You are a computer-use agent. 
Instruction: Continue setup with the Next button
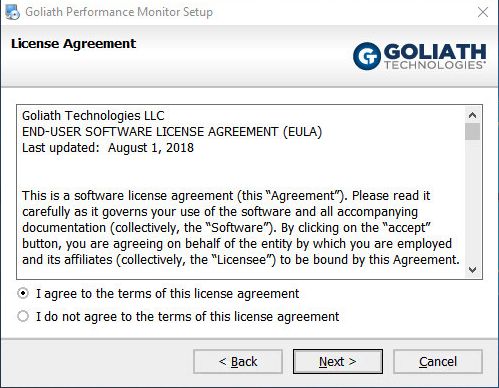[x=338, y=361]
